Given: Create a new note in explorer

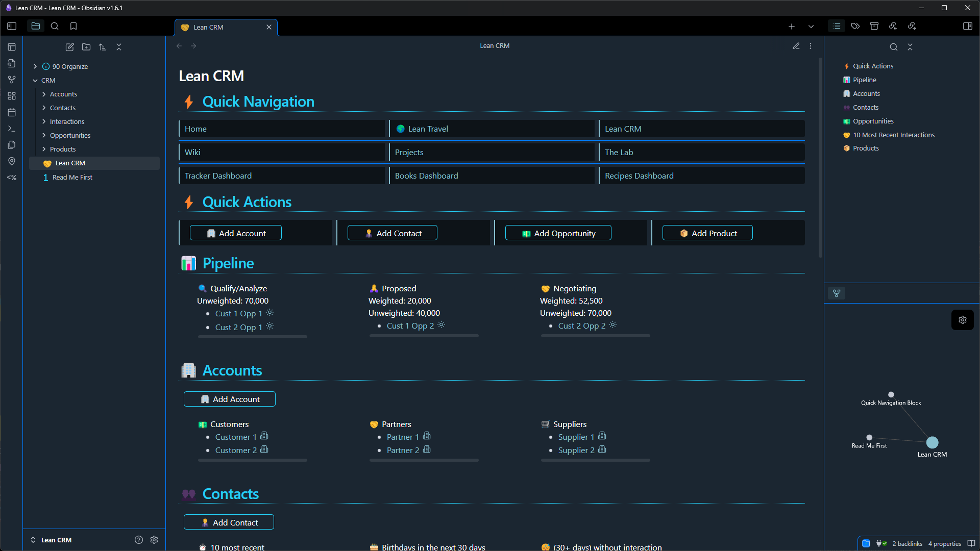Looking at the screenshot, I should [x=70, y=47].
